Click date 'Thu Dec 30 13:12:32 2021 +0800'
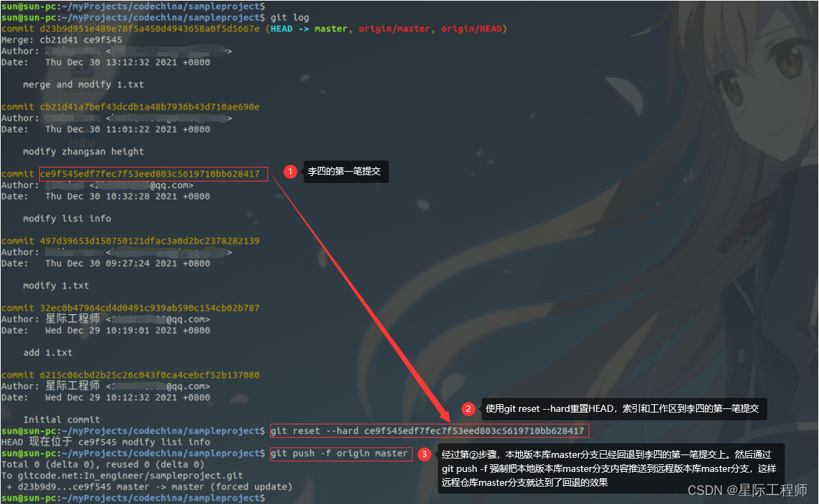 tap(128, 62)
